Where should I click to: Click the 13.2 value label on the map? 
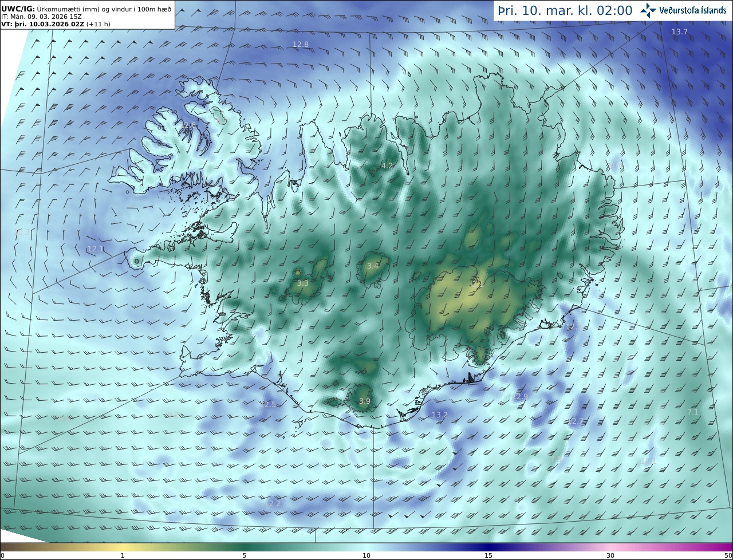point(439,415)
